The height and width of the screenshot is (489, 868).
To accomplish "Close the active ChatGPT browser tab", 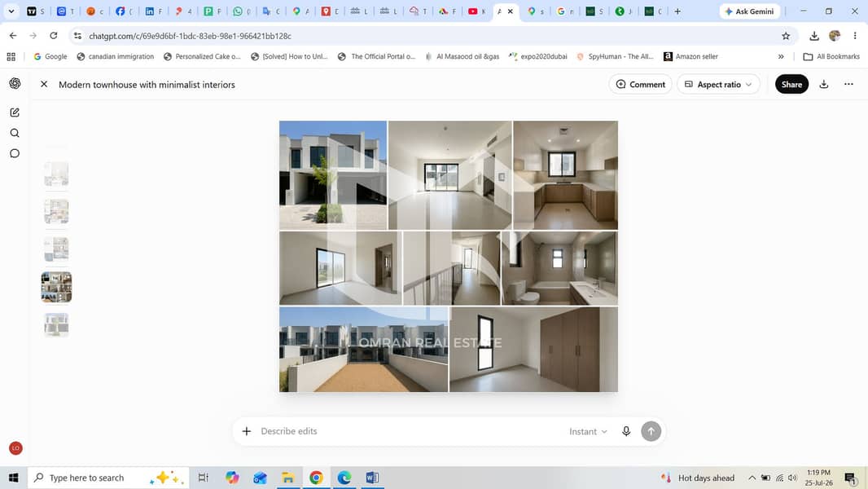I will 511,11.
